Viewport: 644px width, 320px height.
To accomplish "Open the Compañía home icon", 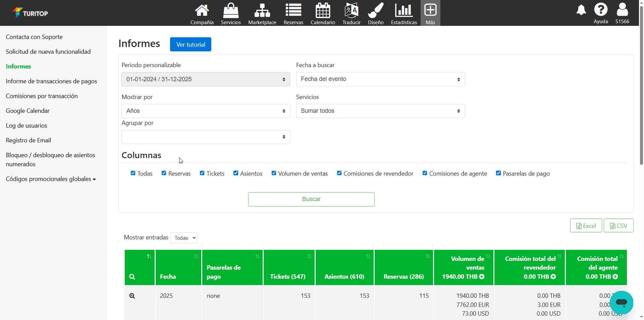I will (x=202, y=10).
